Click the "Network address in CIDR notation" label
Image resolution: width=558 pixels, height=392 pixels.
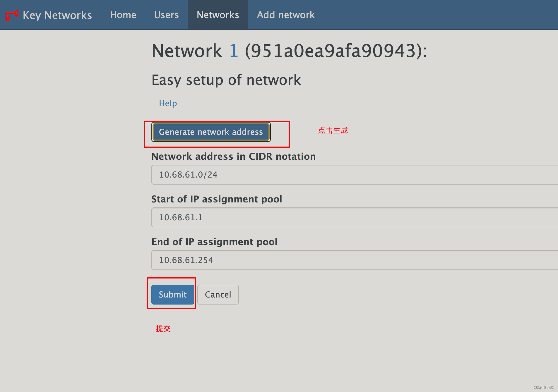(234, 157)
